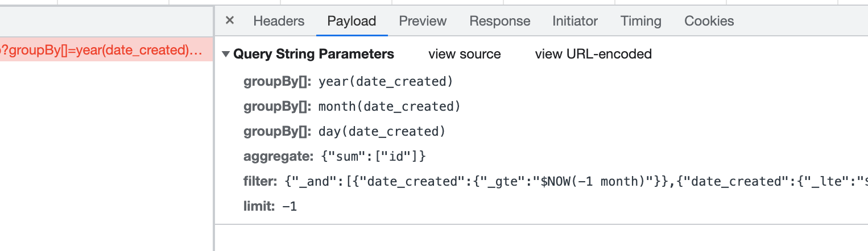Switch to the Response tab

499,21
